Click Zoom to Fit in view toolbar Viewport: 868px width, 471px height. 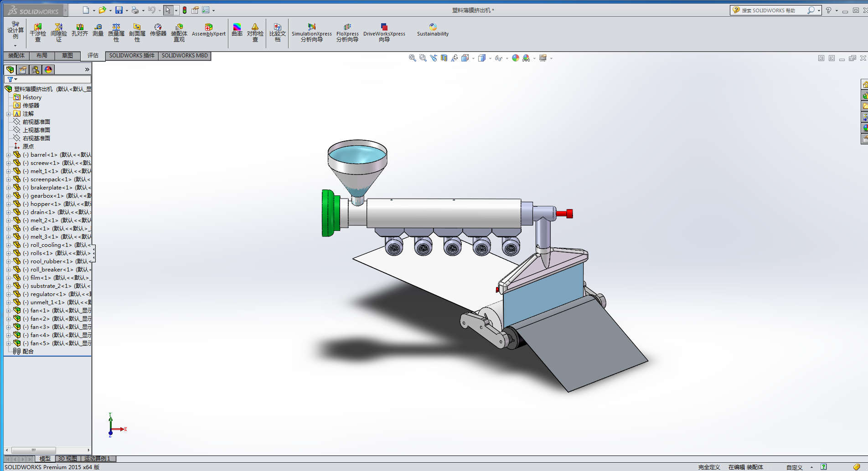(x=412, y=58)
